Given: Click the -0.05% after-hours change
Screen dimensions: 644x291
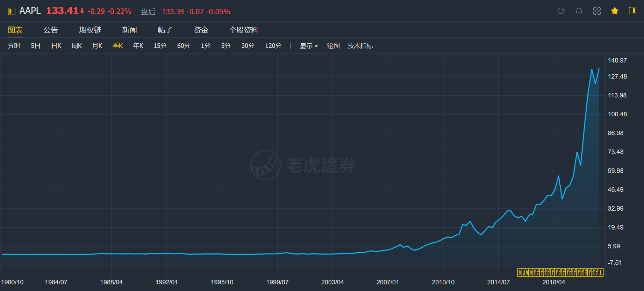Looking at the screenshot, I should pos(218,12).
